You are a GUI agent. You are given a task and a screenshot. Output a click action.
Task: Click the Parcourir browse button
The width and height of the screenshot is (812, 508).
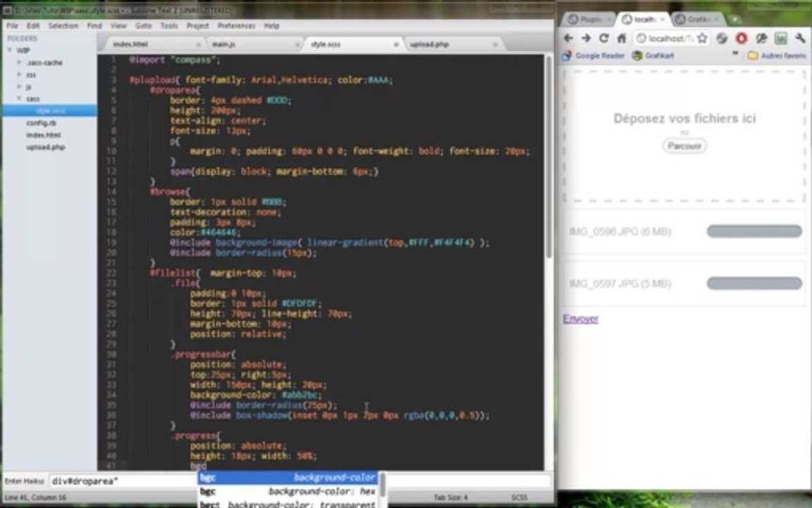point(684,146)
